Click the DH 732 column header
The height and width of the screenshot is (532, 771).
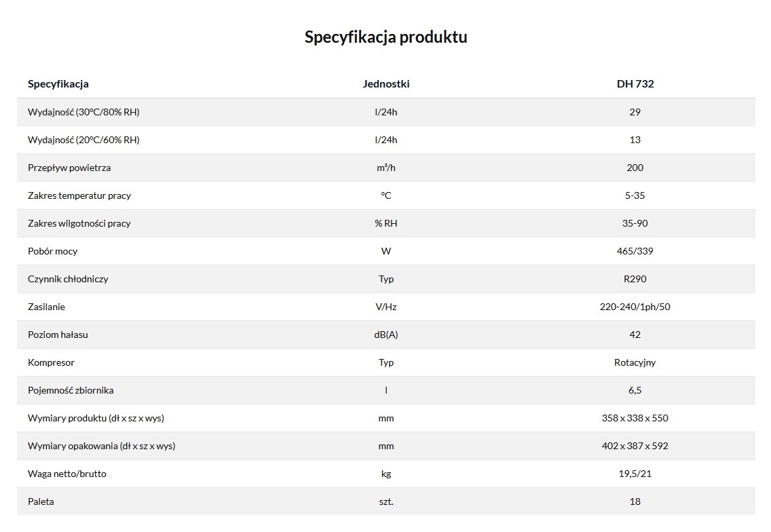[x=635, y=83]
